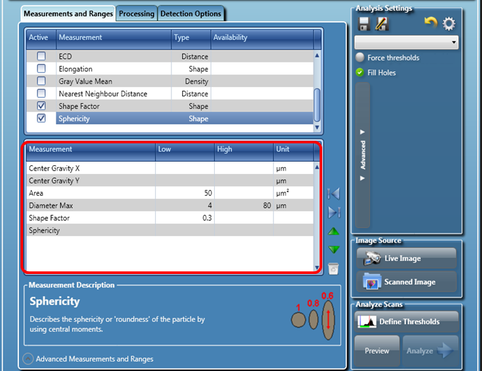Click the Analyze button
Viewport: 482px width, 371px height.
point(430,351)
